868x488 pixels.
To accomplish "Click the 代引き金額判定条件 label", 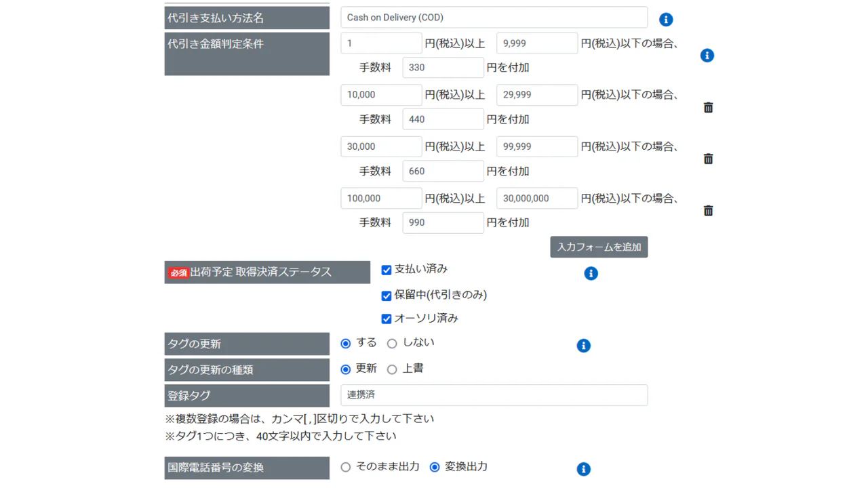I will [247, 54].
